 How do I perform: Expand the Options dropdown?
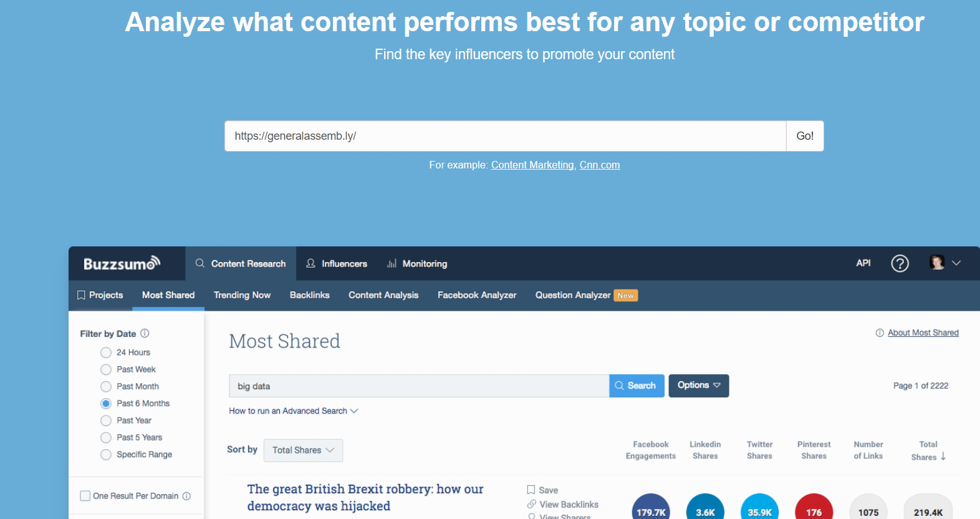coord(698,386)
